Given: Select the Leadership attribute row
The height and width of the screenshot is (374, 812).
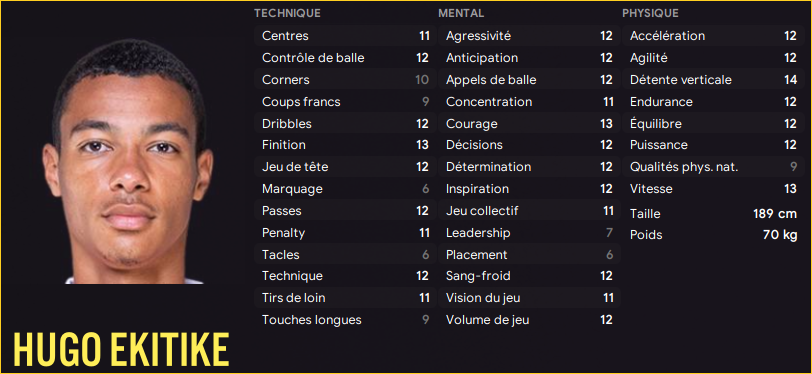Looking at the screenshot, I should tap(529, 233).
